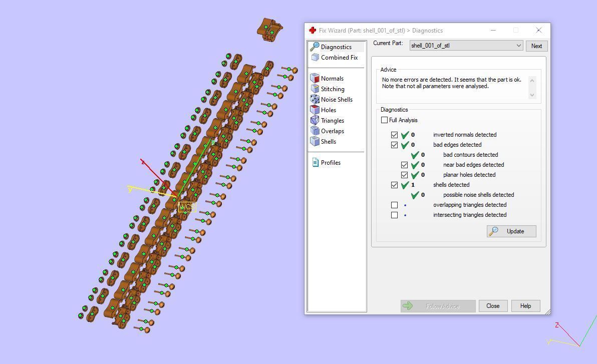The width and height of the screenshot is (597, 364).
Task: Click the Combined Fix cube icon
Action: pos(315,58)
